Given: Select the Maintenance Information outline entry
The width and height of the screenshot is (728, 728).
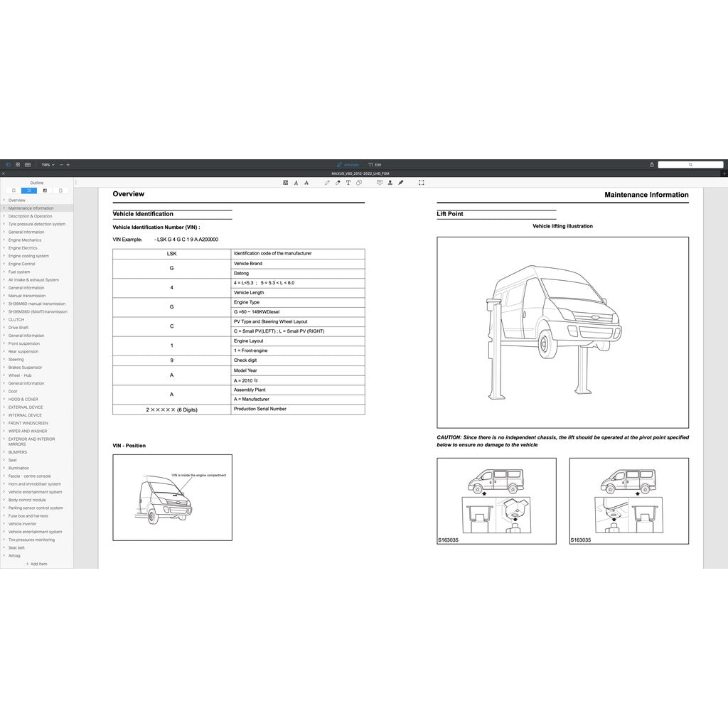Looking at the screenshot, I should coord(32,208).
